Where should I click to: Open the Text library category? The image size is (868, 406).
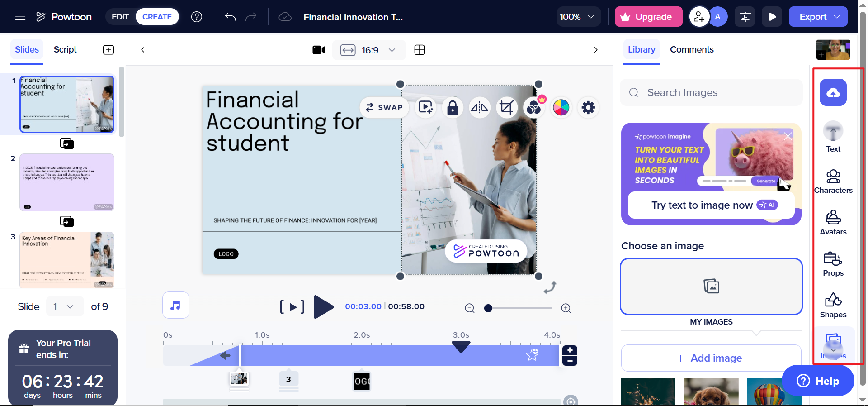click(833, 137)
